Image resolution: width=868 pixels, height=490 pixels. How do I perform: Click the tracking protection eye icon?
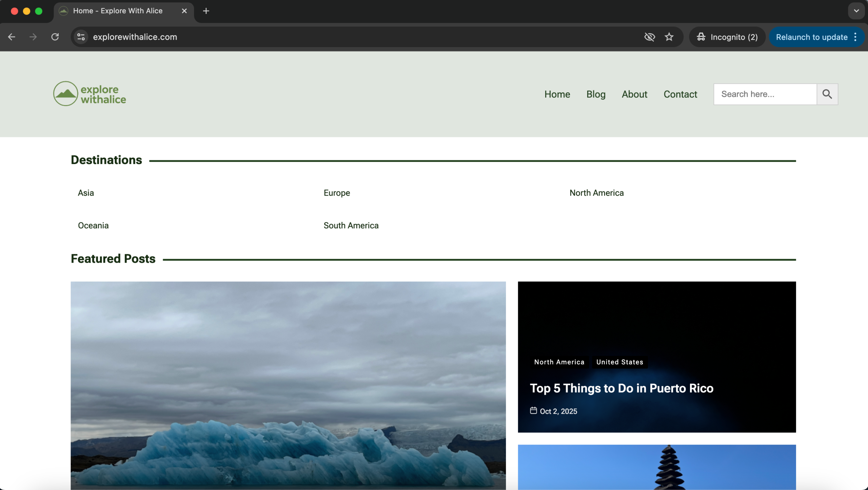(x=649, y=37)
